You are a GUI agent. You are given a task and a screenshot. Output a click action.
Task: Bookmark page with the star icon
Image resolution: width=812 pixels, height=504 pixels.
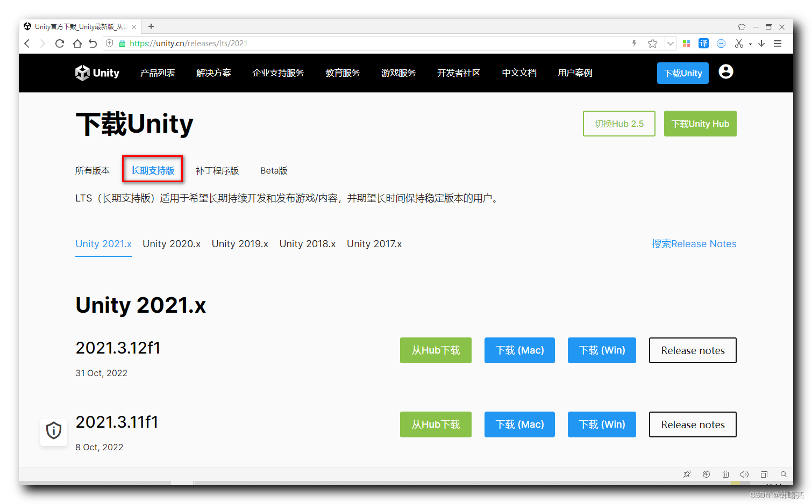[x=653, y=44]
